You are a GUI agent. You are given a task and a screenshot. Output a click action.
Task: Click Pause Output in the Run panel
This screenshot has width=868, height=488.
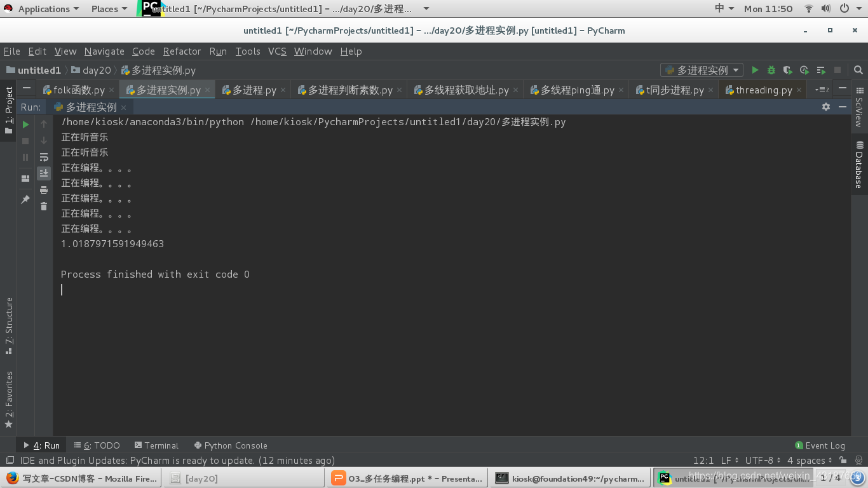pos(25,157)
